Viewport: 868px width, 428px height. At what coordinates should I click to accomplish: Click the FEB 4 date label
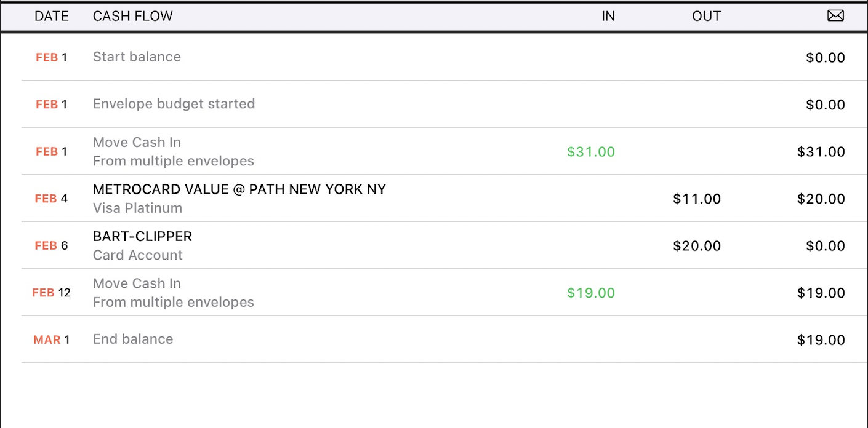coord(52,199)
